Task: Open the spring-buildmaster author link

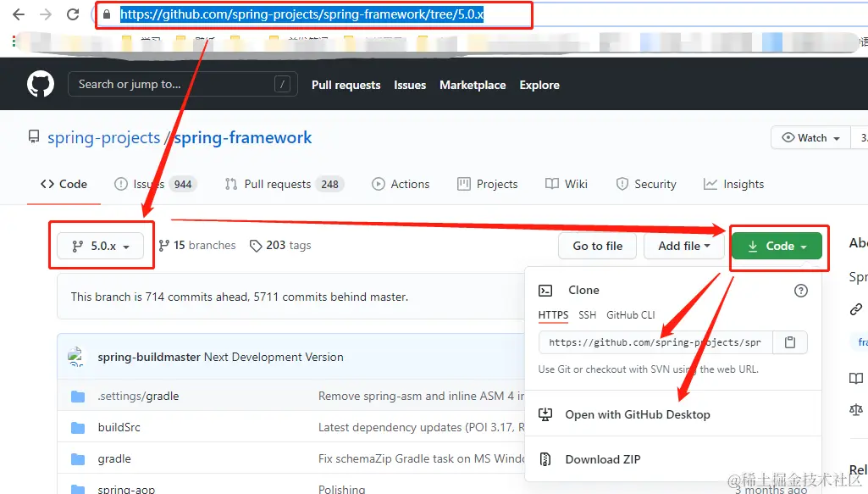Action: tap(149, 358)
